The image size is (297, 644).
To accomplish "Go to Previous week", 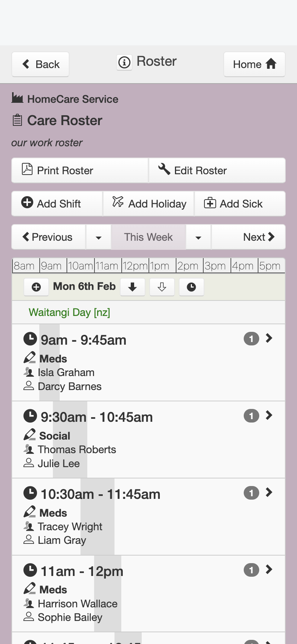I will (x=48, y=237).
